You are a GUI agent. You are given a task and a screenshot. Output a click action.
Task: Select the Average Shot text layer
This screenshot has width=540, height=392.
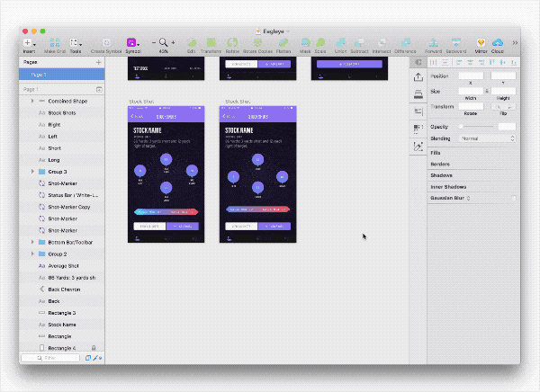click(x=63, y=266)
